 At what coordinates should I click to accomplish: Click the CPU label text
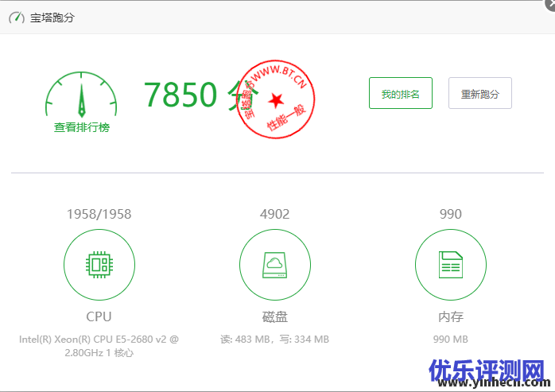click(99, 316)
